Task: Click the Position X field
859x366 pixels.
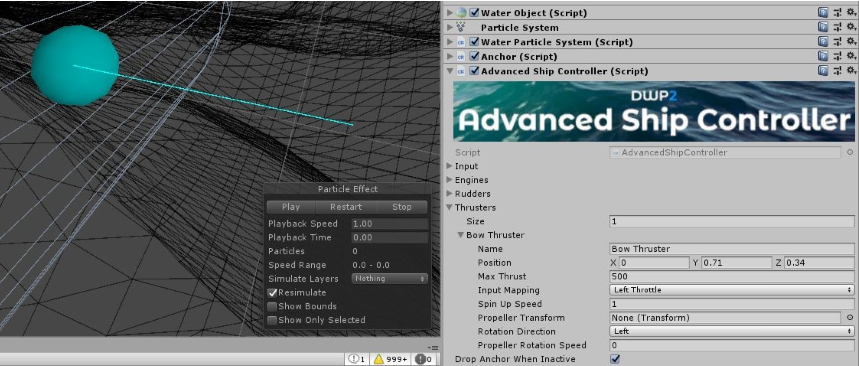Action: (x=654, y=262)
